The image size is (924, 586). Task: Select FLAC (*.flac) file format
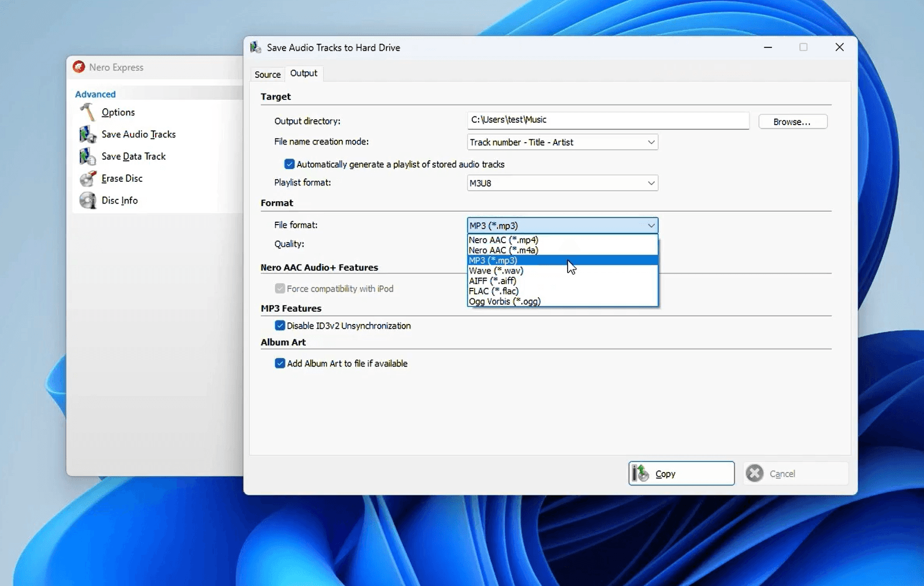pos(562,291)
